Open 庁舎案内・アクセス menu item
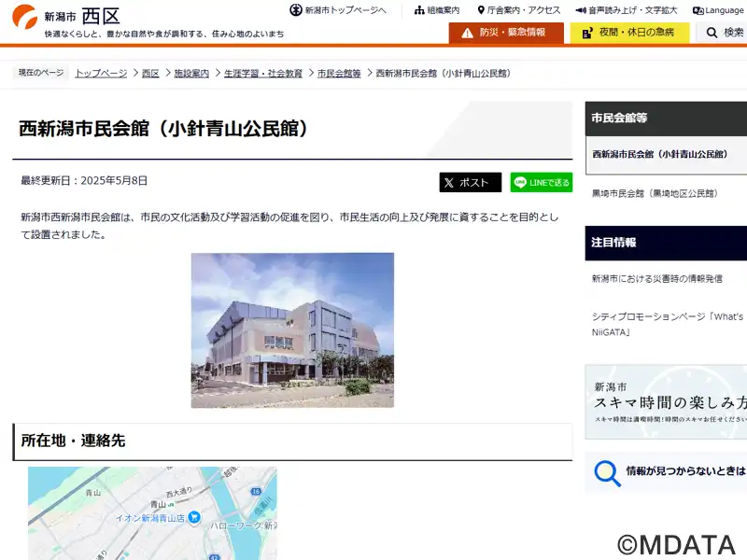 pyautogui.click(x=519, y=10)
